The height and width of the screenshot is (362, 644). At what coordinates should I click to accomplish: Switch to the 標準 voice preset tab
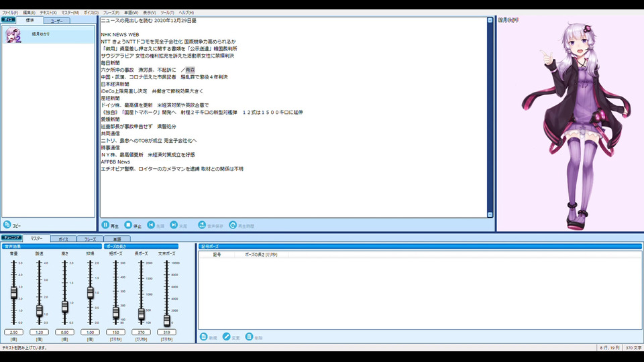[x=30, y=20]
